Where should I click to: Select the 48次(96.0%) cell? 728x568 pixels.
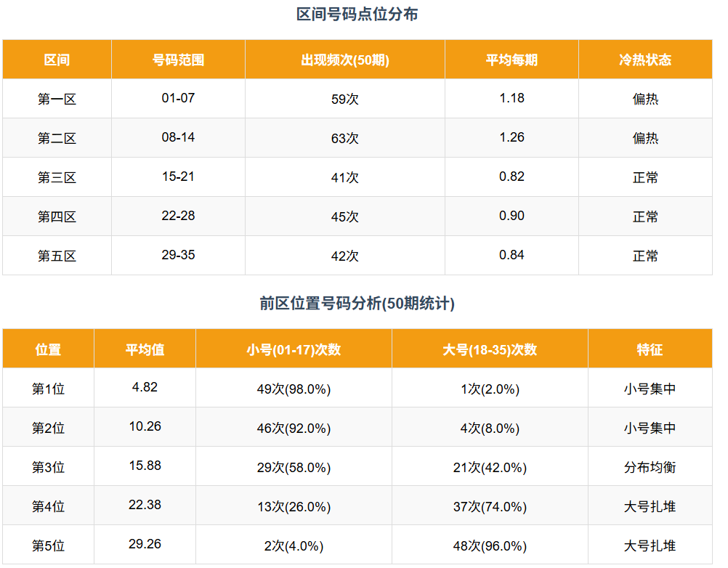click(x=490, y=545)
